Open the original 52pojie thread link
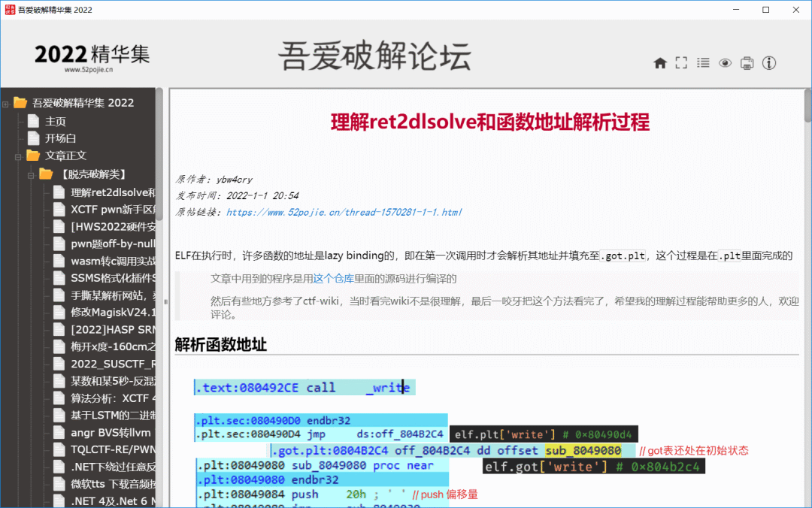The width and height of the screenshot is (812, 508). point(344,213)
